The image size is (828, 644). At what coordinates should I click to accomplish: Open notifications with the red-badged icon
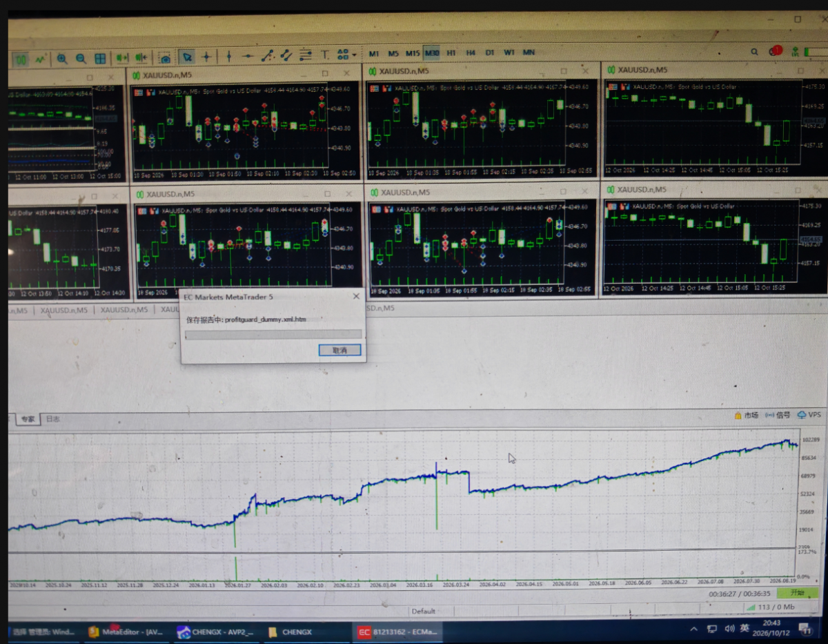(775, 51)
